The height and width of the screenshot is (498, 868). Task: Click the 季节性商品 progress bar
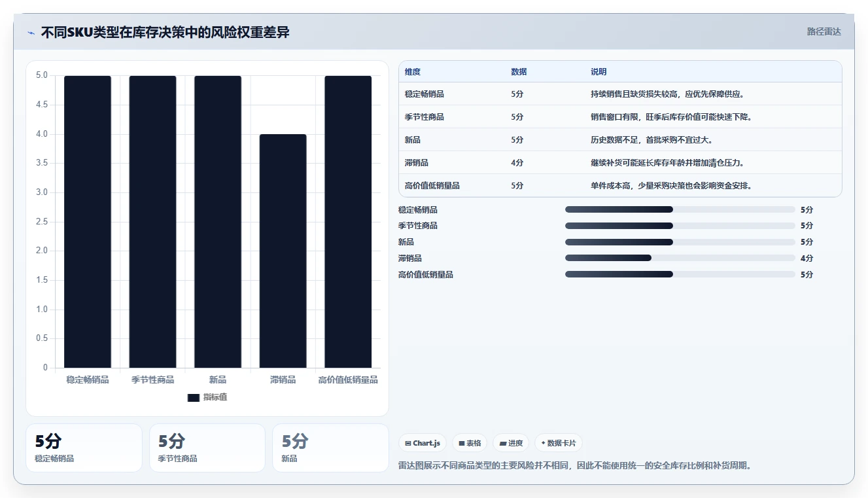point(680,226)
